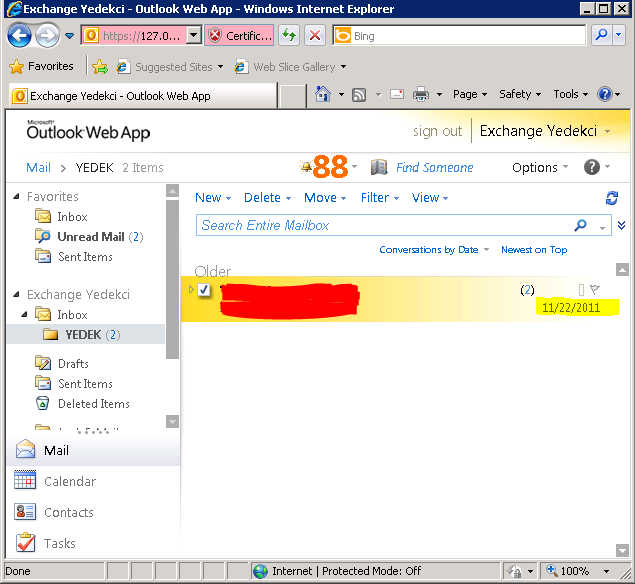
Task: Refresh the page using the green arrows icon
Action: pyautogui.click(x=289, y=36)
